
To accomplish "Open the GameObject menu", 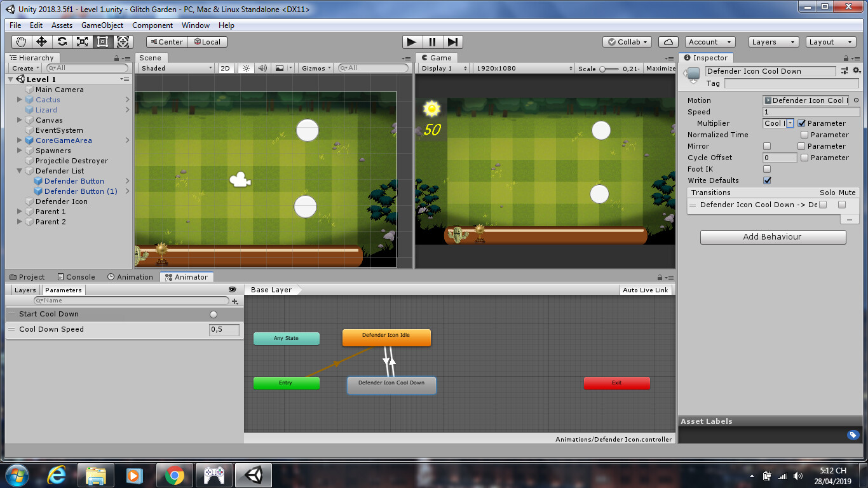I will [x=102, y=25].
